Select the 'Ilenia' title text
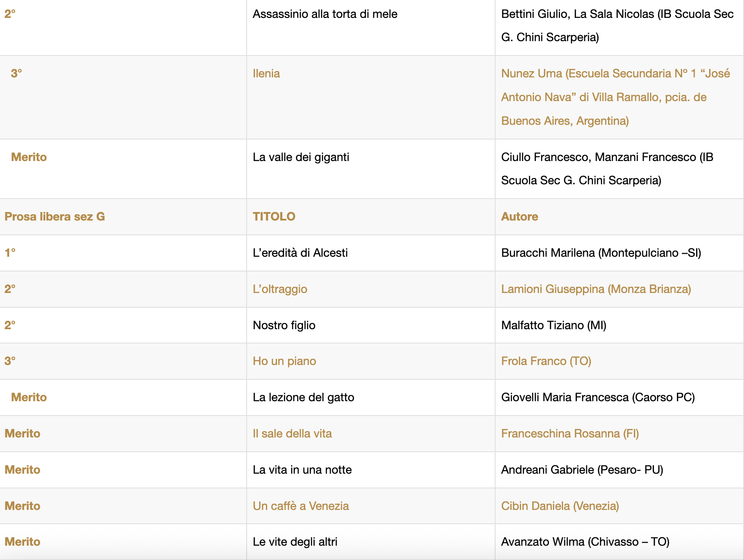The height and width of the screenshot is (560, 744). click(266, 73)
